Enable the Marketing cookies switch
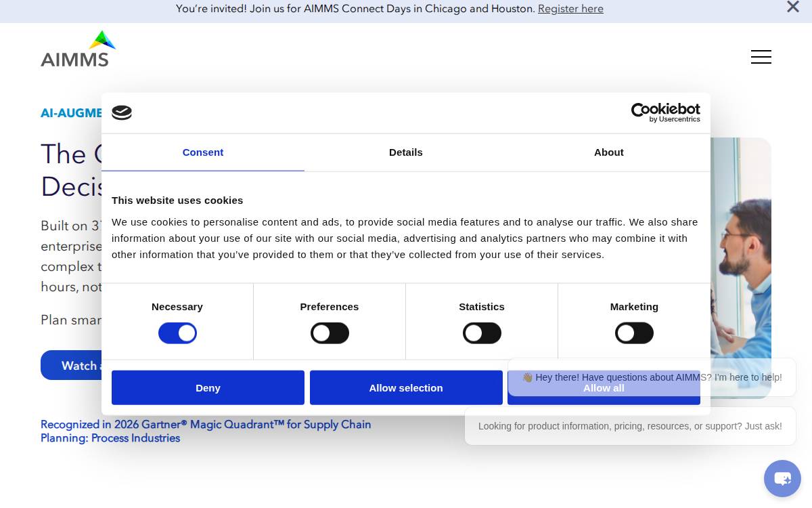The image size is (812, 508). tap(634, 333)
